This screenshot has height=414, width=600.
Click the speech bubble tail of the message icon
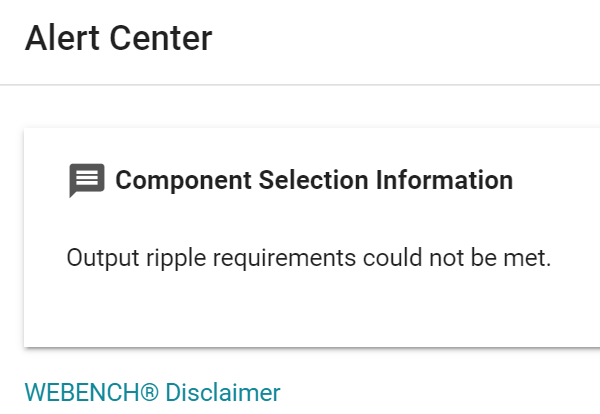(73, 194)
